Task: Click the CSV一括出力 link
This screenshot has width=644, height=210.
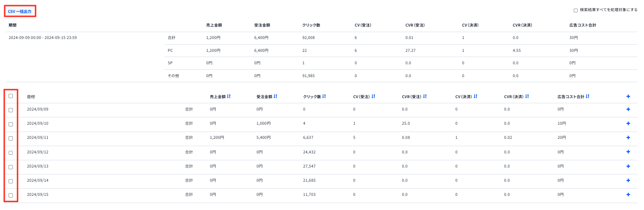Action: [20, 12]
